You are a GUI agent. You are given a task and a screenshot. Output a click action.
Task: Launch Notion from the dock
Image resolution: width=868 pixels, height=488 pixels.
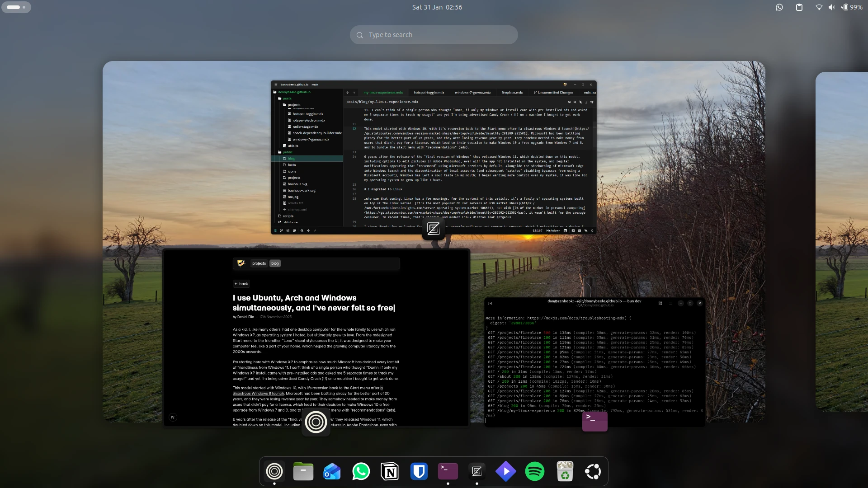[x=390, y=472]
